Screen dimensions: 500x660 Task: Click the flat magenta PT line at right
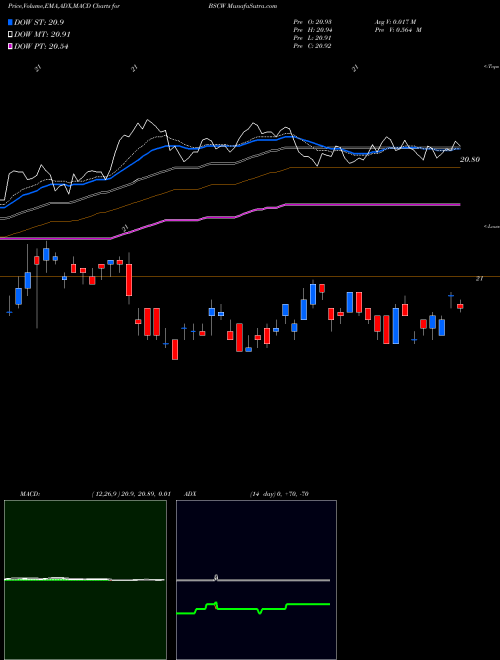(373, 205)
